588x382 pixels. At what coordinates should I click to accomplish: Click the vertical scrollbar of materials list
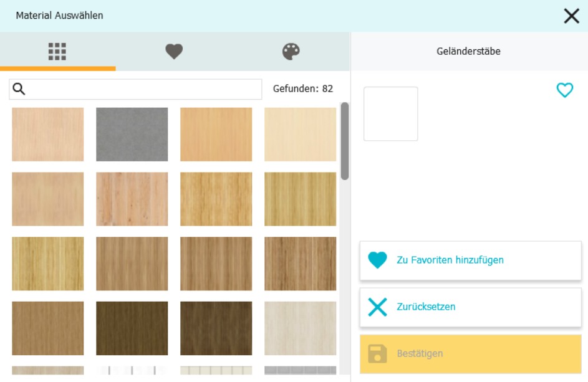pyautogui.click(x=344, y=141)
